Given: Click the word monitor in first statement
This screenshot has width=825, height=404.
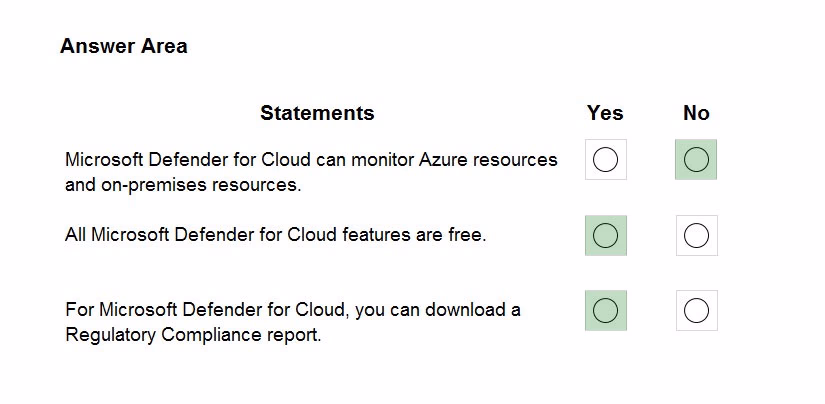Looking at the screenshot, I should coord(383,159).
